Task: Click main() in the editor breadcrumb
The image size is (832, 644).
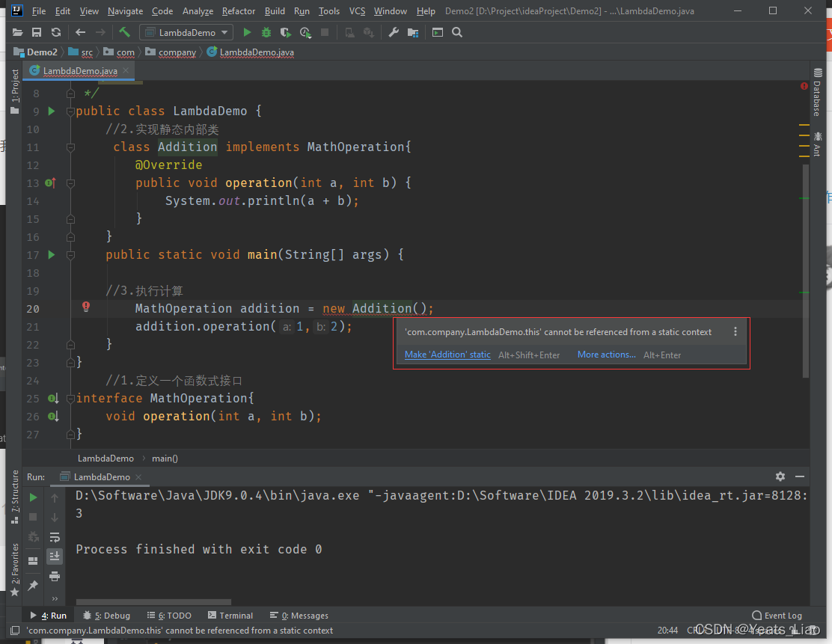Action: point(165,459)
